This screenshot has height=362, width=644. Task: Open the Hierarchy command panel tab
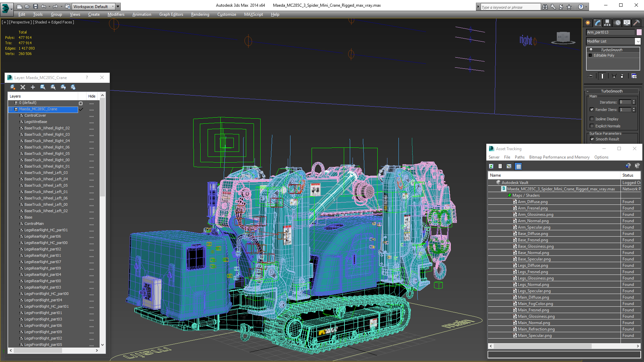[607, 23]
